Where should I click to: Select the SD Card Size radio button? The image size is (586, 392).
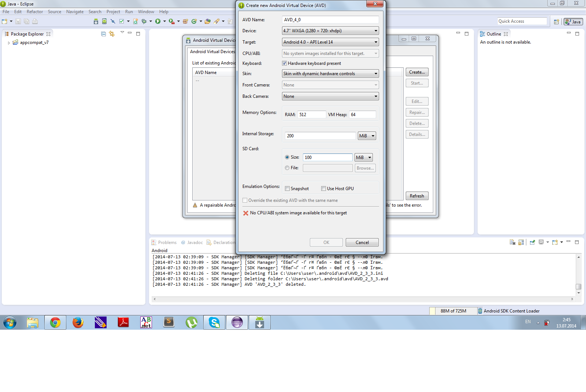click(x=287, y=157)
